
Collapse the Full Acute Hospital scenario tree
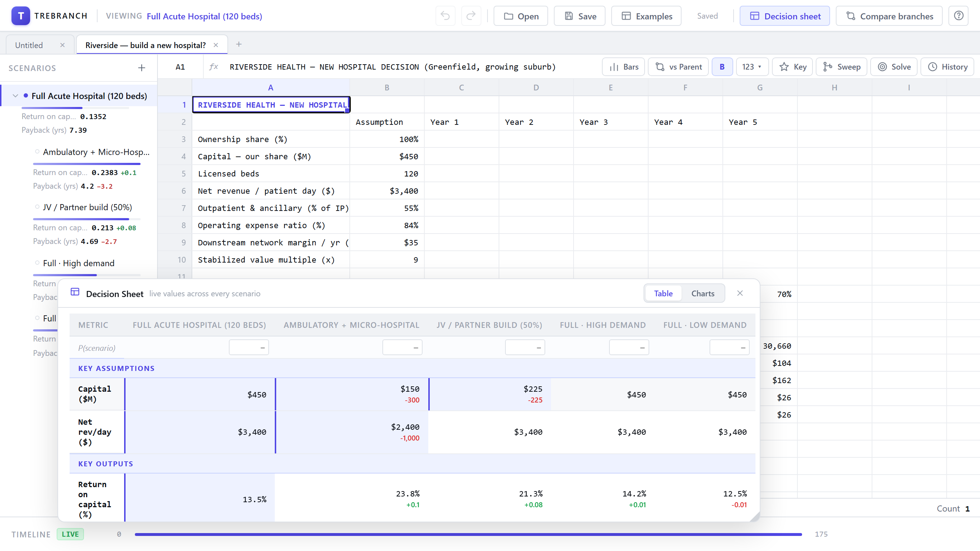[15, 96]
